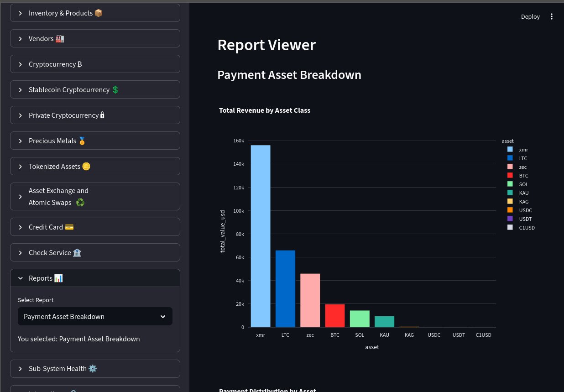Expand the Credit Card section
Screen dimensions: 564x392
pos(95,227)
